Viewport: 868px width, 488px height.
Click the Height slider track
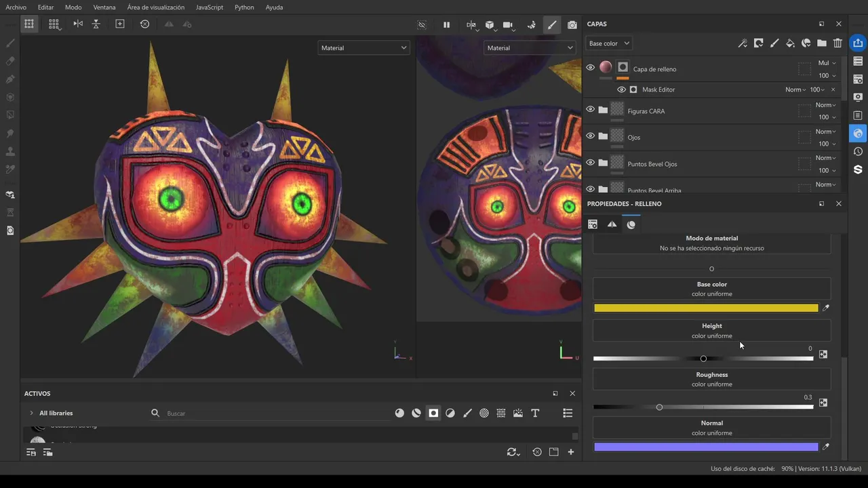click(703, 359)
